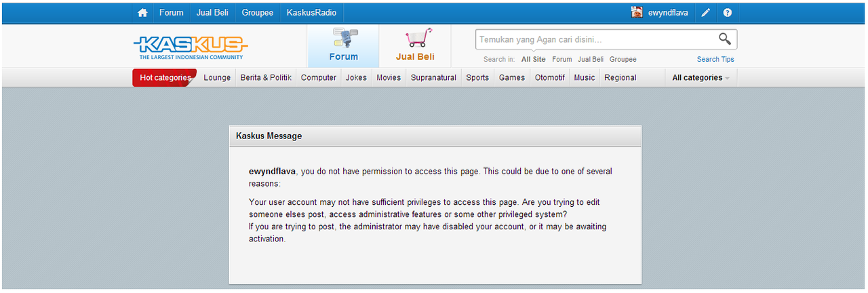Select 'All Site' search scope
Screen dimensions: 868x293
pyautogui.click(x=533, y=60)
